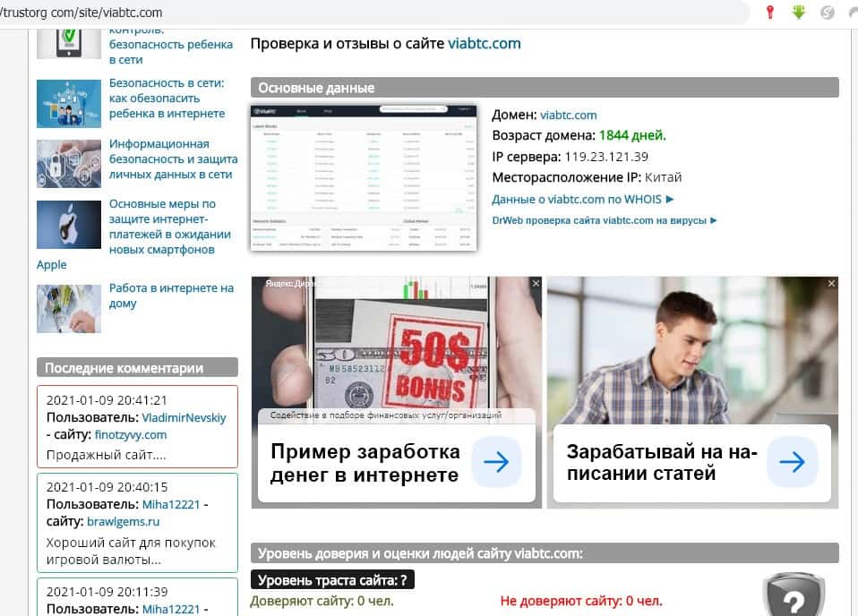Screen dimensions: 858x616
Task: Open 'Основные меры по защите интернет-платежей' link
Action: [169, 227]
